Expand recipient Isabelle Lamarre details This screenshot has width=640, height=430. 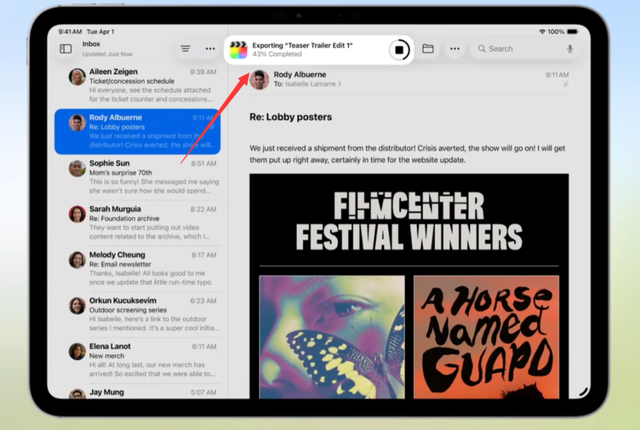(x=313, y=84)
